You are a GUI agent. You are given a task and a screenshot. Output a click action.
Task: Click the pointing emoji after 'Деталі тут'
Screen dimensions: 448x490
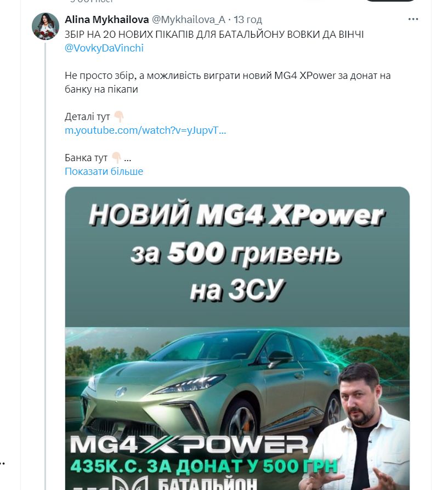[x=119, y=117]
